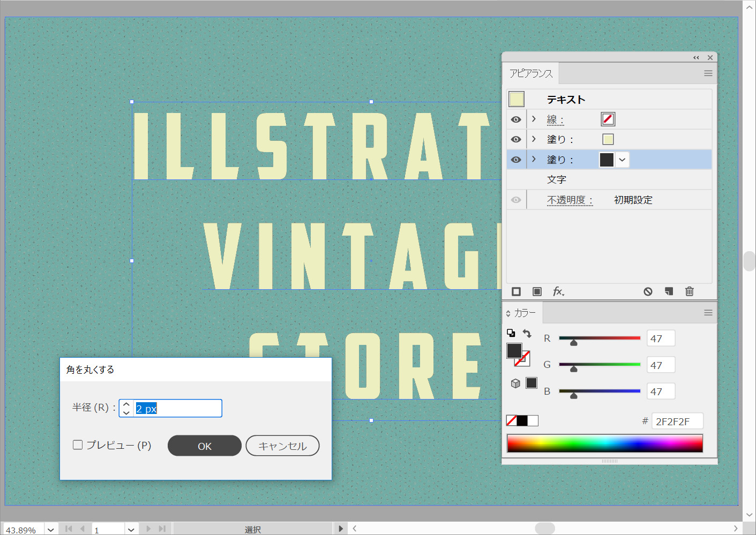Open the dark fill color dropdown
This screenshot has height=535, width=756.
coord(622,160)
